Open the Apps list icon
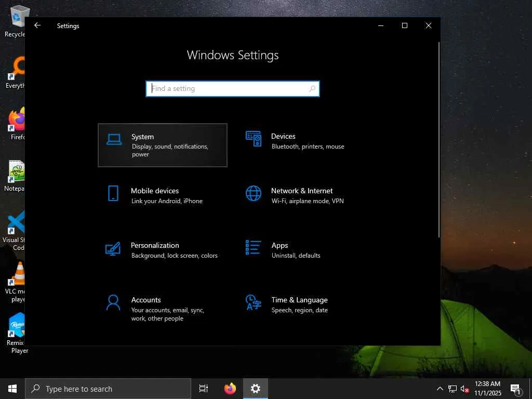532x399 pixels. (x=253, y=247)
